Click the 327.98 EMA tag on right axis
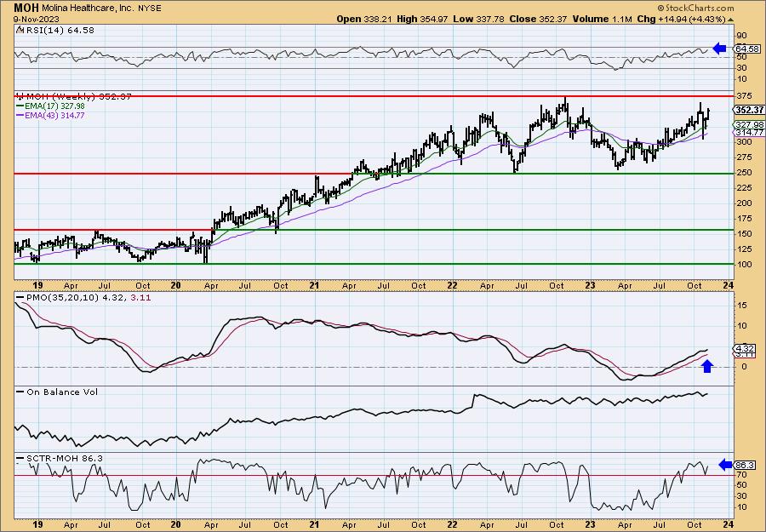 pos(749,124)
